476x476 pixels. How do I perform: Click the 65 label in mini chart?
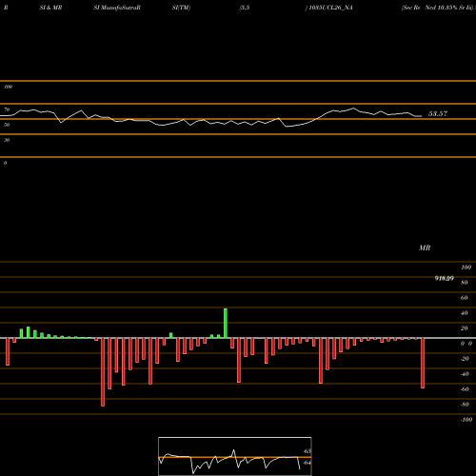tap(307, 451)
